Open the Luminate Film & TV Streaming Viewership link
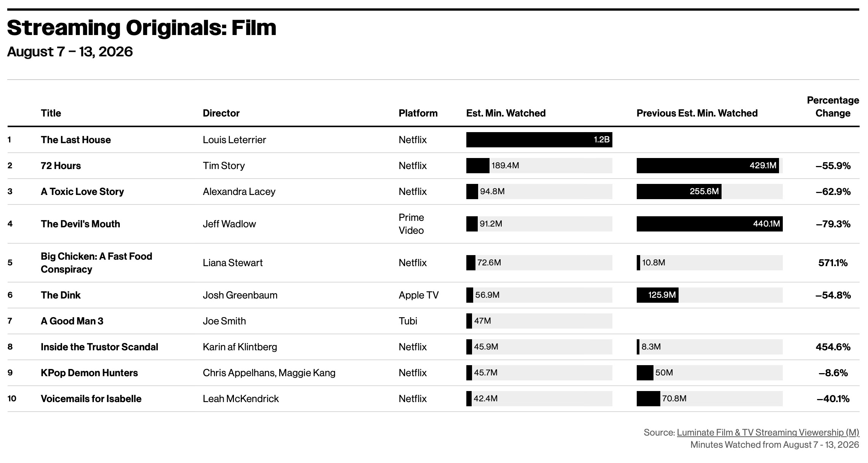868x463 pixels. pyautogui.click(x=768, y=433)
